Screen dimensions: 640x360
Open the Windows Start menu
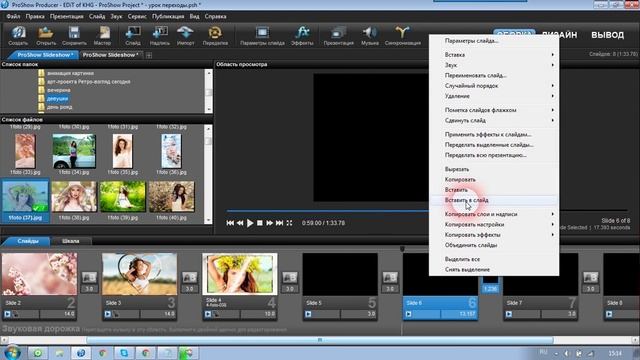point(12,352)
